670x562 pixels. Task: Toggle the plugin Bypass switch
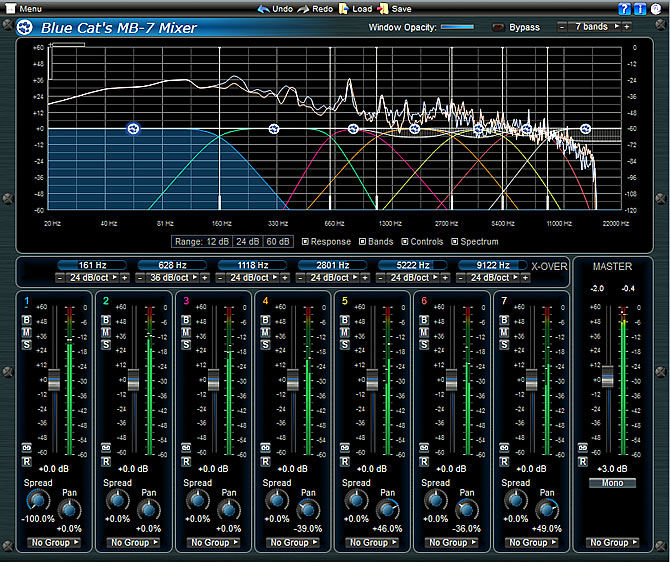(x=498, y=27)
